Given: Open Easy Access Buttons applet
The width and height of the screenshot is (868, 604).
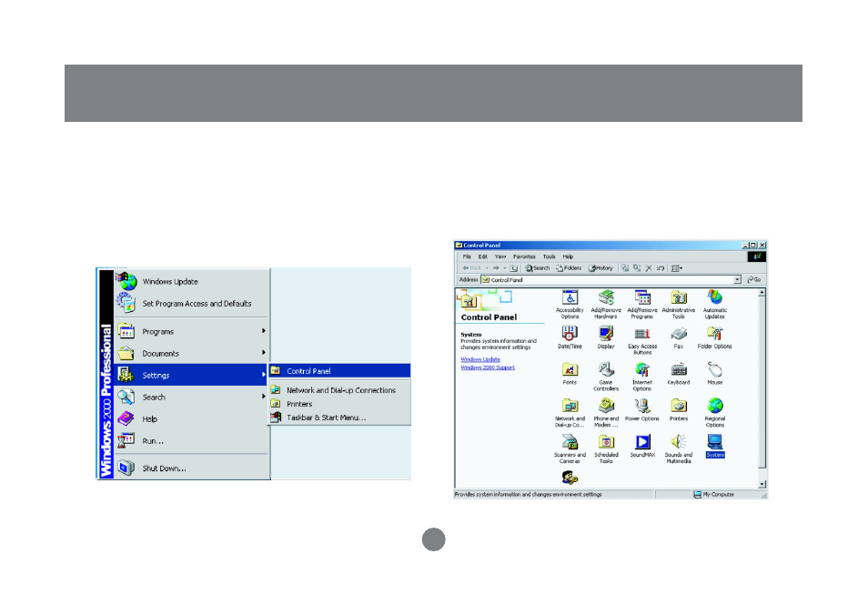Looking at the screenshot, I should (642, 340).
